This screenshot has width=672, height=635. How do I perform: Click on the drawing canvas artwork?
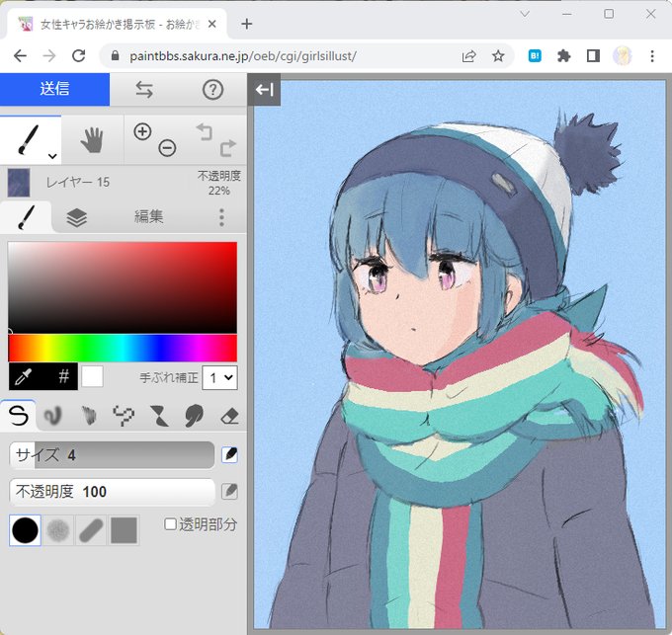[x=460, y=355]
